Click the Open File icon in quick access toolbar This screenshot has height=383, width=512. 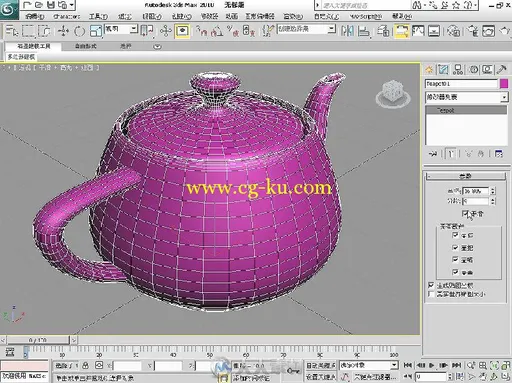pos(39,5)
